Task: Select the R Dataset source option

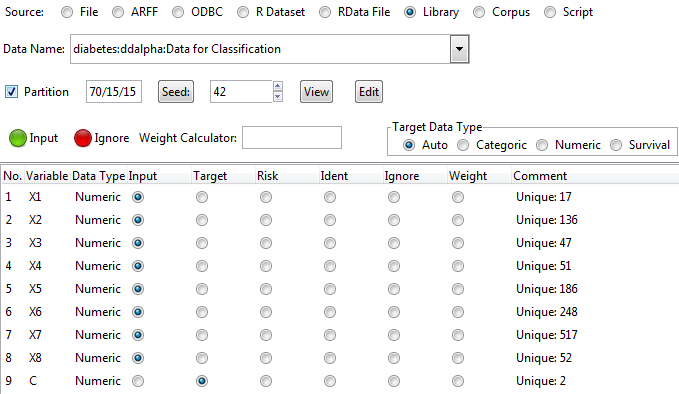Action: [x=243, y=12]
